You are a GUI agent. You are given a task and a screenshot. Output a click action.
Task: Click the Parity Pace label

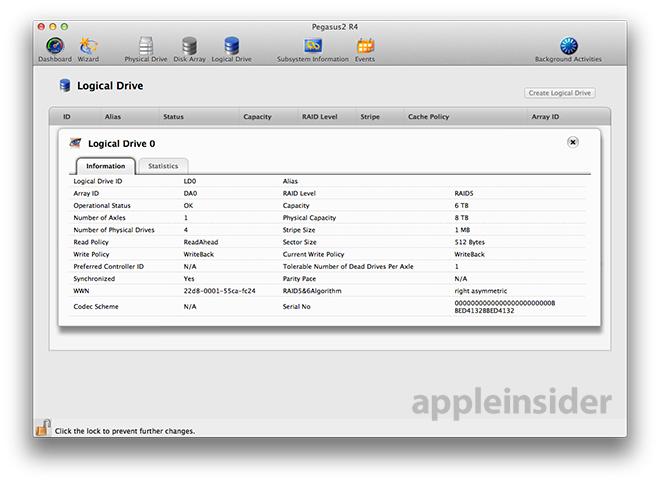tap(299, 279)
